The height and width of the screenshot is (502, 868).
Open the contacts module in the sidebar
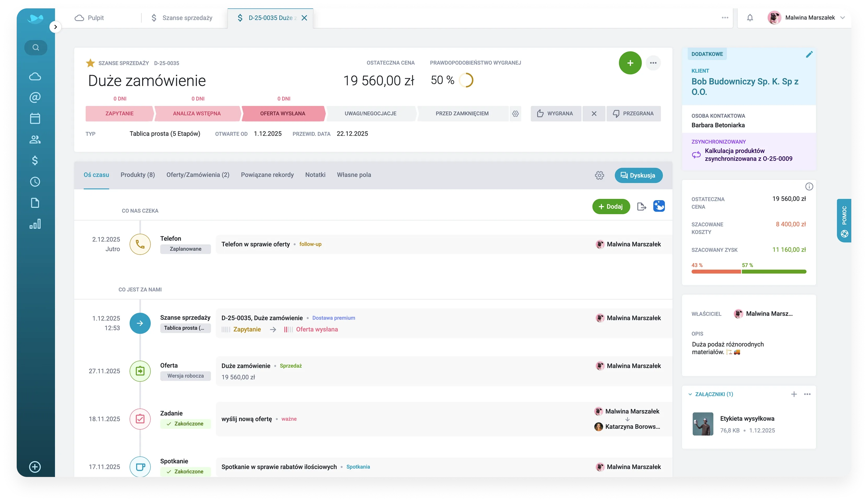(x=35, y=140)
